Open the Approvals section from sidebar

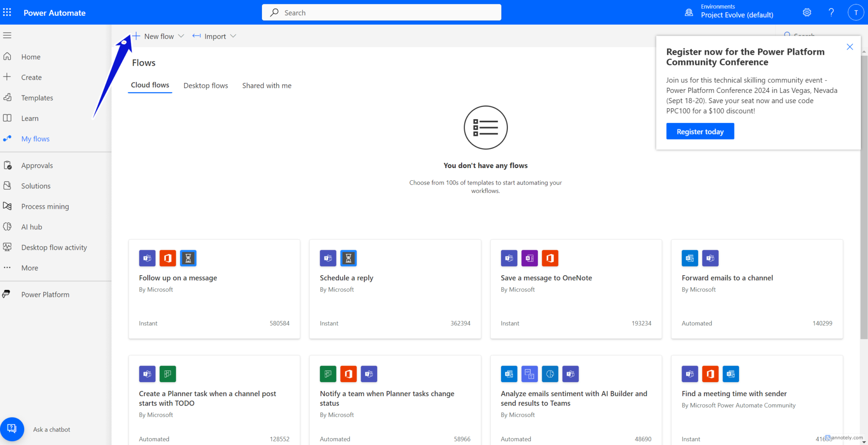point(37,165)
